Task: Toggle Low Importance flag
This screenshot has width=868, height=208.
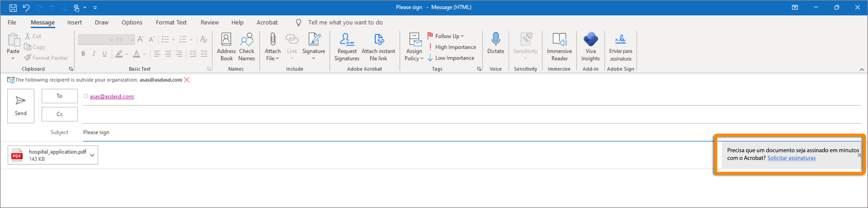Action: (x=451, y=58)
